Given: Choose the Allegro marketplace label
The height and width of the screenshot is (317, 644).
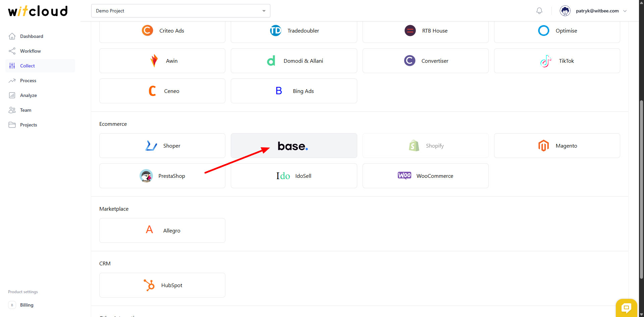Looking at the screenshot, I should [172, 230].
